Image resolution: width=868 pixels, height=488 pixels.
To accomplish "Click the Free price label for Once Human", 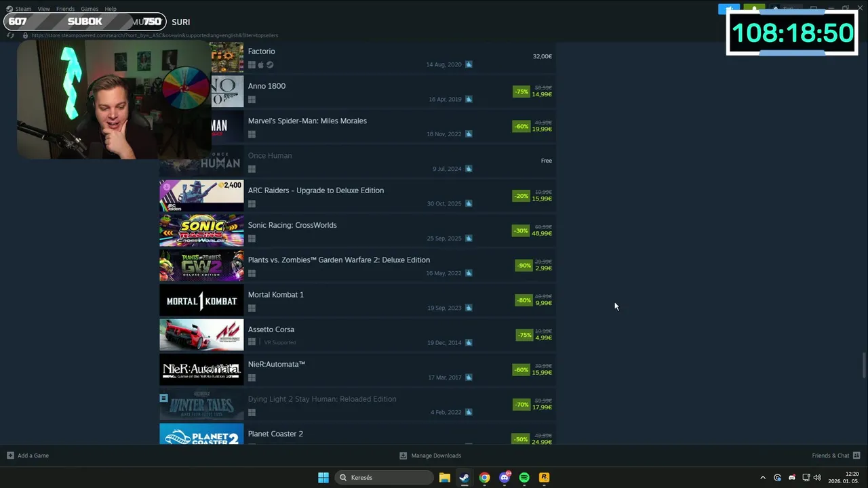I will pos(547,161).
